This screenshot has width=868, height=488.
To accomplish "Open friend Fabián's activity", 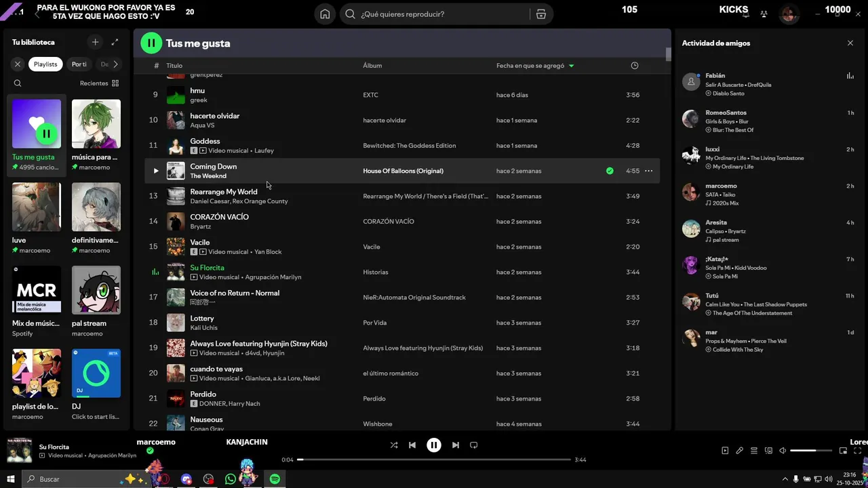I will (768, 85).
